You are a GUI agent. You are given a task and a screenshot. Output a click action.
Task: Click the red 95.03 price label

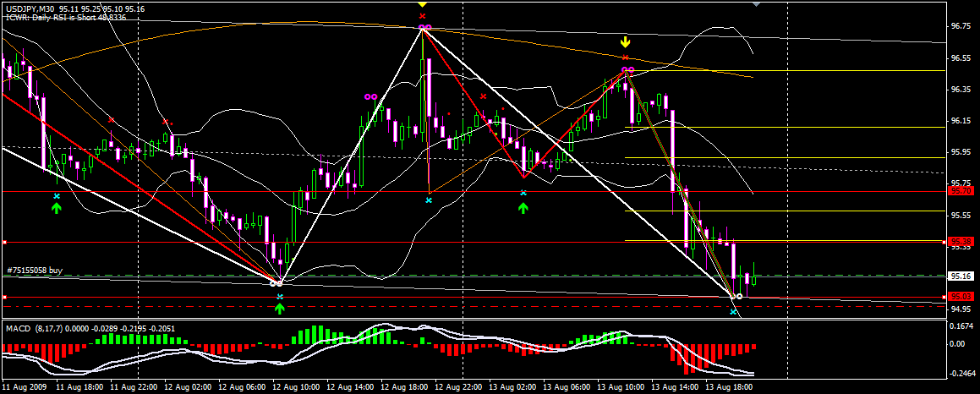[x=960, y=297]
